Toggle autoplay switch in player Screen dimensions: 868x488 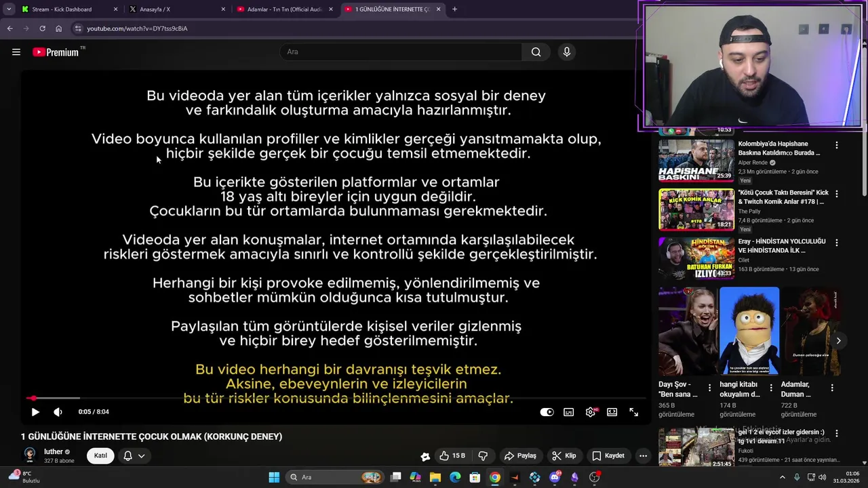point(547,412)
